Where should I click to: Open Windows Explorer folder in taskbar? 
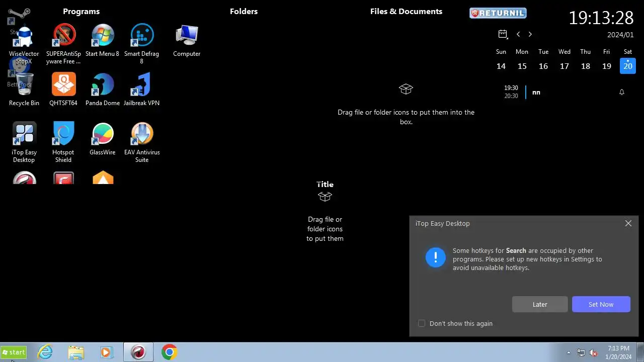coord(76,352)
